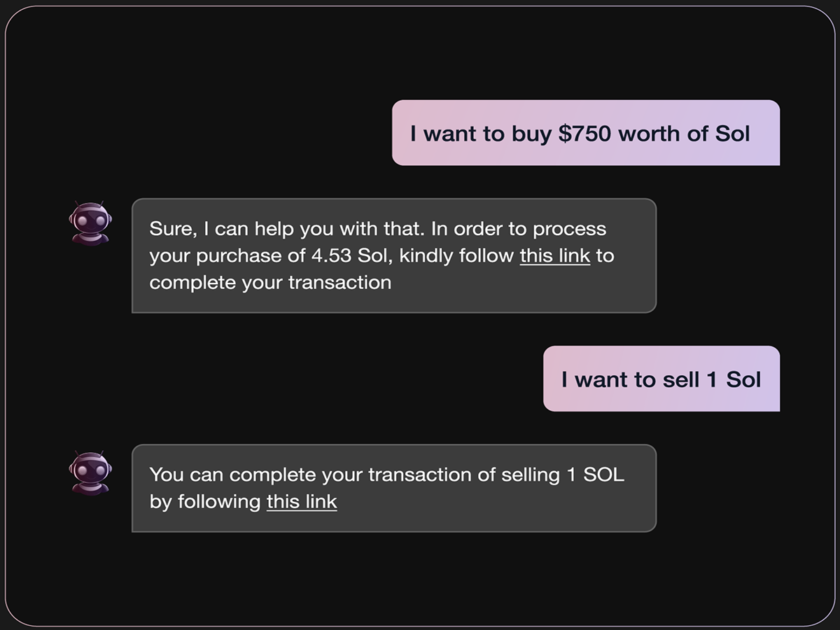Click the words "by following" in second reply
Viewport: 840px width, 630px height.
click(x=205, y=501)
